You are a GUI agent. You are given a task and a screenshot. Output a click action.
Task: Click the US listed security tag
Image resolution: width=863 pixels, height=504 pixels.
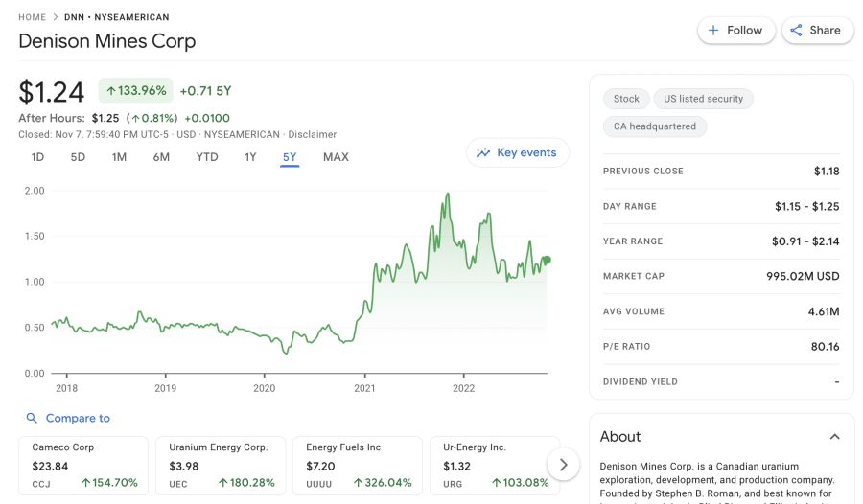pos(703,99)
